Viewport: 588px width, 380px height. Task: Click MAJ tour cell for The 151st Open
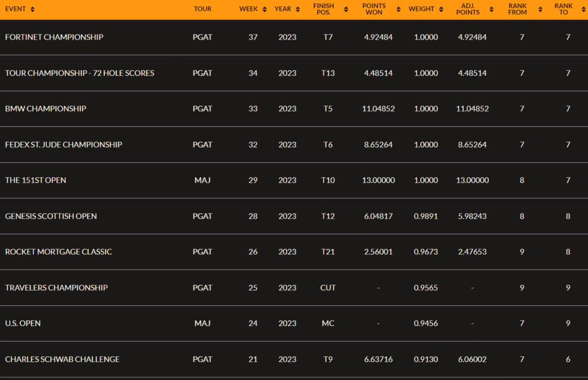(203, 180)
